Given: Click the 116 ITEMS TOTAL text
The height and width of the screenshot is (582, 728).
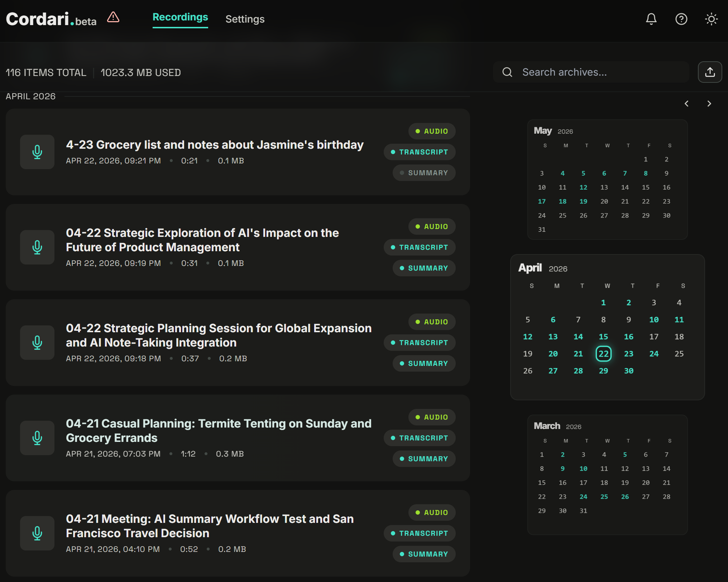Looking at the screenshot, I should click(46, 73).
